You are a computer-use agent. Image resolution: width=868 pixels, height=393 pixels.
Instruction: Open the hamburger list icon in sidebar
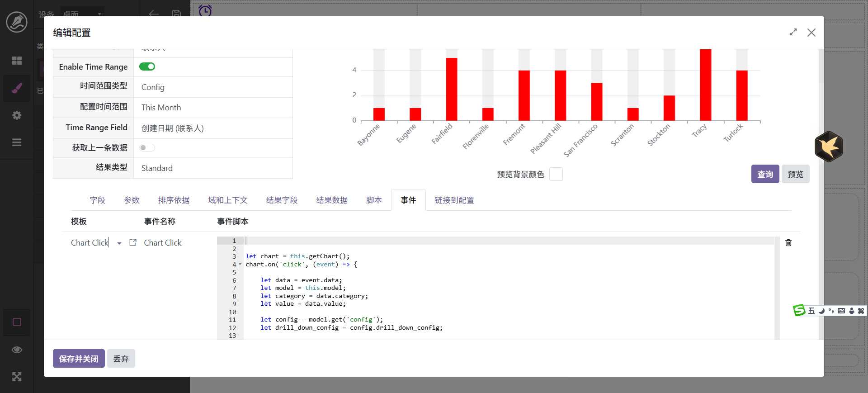(x=17, y=142)
